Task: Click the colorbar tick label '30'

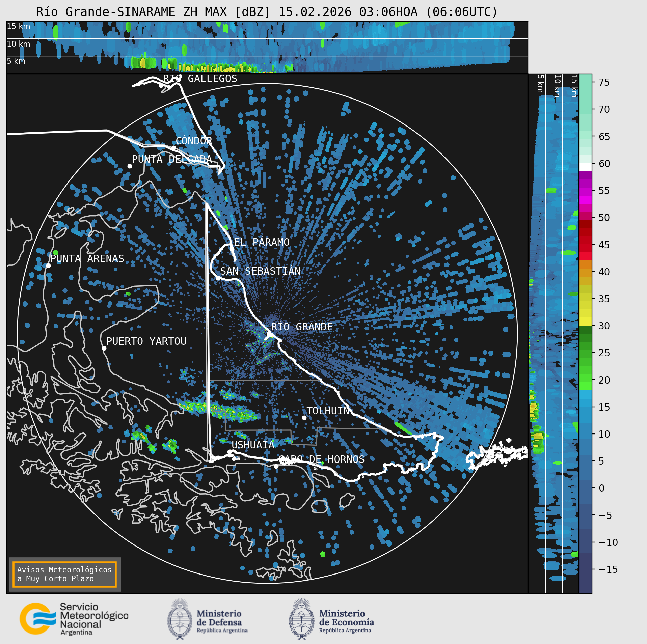Action: tap(604, 326)
